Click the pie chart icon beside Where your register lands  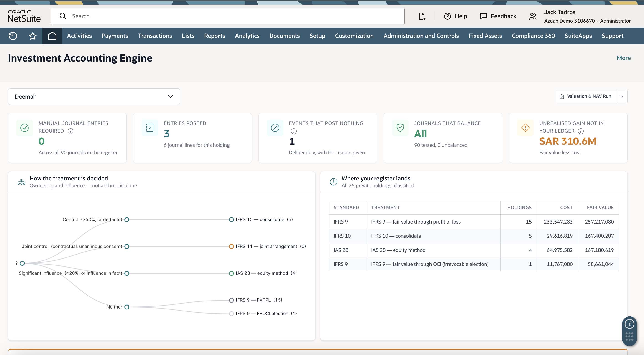click(333, 182)
